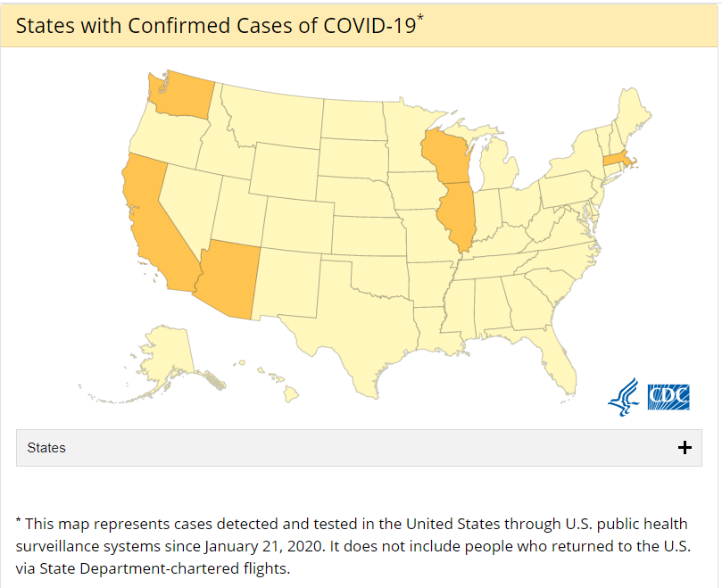The height and width of the screenshot is (588, 722).
Task: Click Maine on the map
Action: tap(632, 112)
